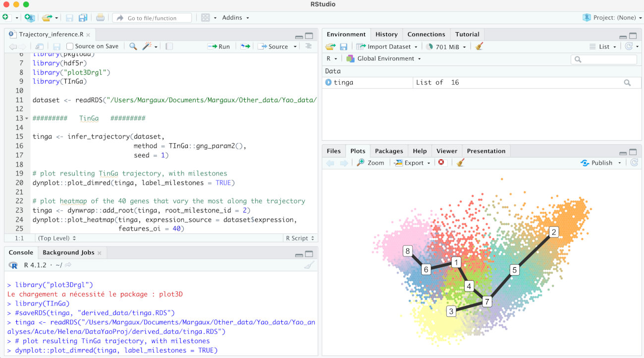Open Global Environment dropdown

(x=384, y=59)
